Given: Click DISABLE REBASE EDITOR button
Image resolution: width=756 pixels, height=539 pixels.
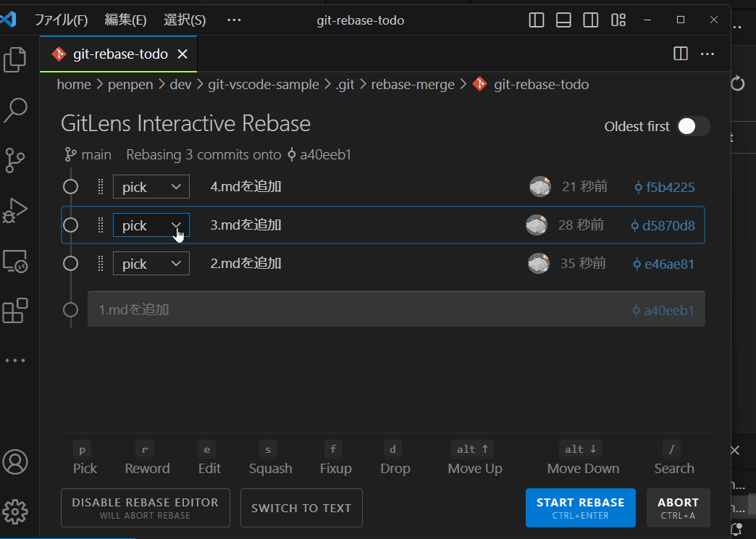Looking at the screenshot, I should (145, 508).
